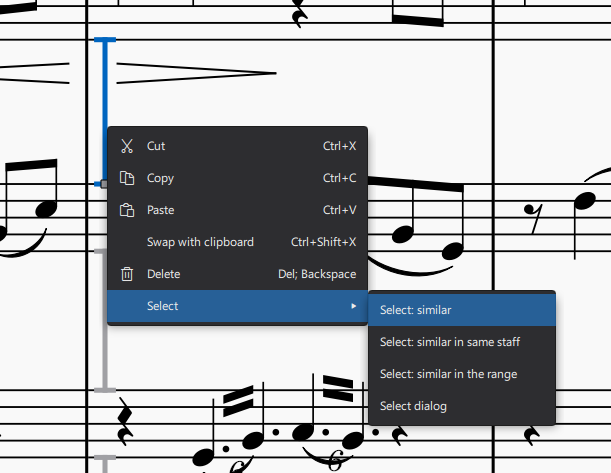This screenshot has height=473, width=611.
Task: Open the Select submenu
Action: pos(237,306)
